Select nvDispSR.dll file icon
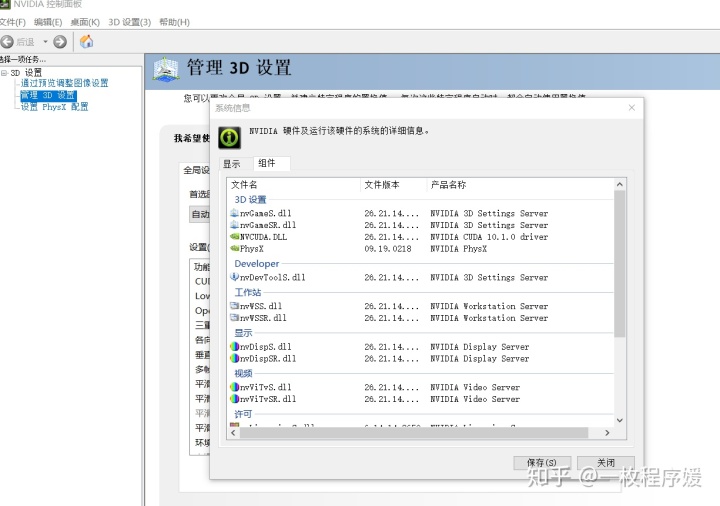720x506 pixels. 234,359
